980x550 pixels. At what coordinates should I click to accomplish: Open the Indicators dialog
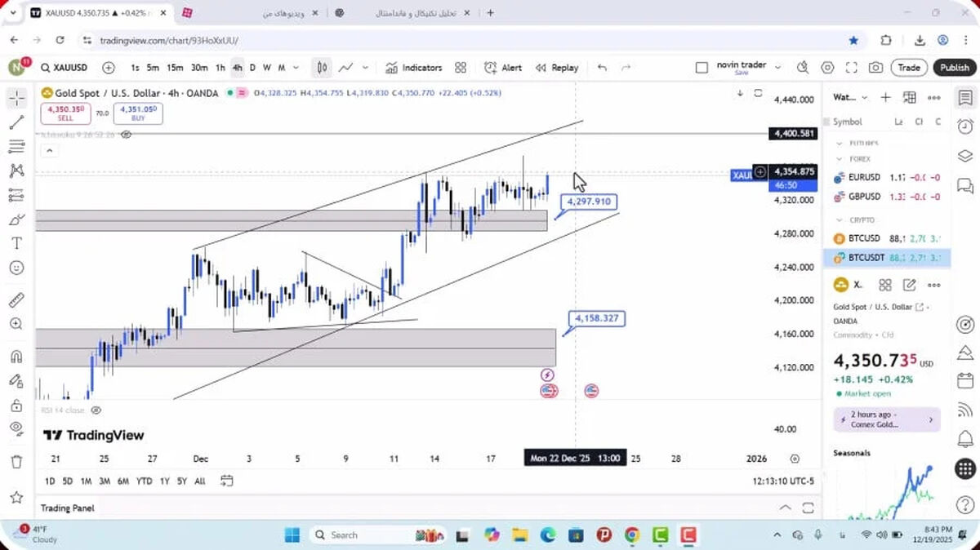click(x=413, y=68)
